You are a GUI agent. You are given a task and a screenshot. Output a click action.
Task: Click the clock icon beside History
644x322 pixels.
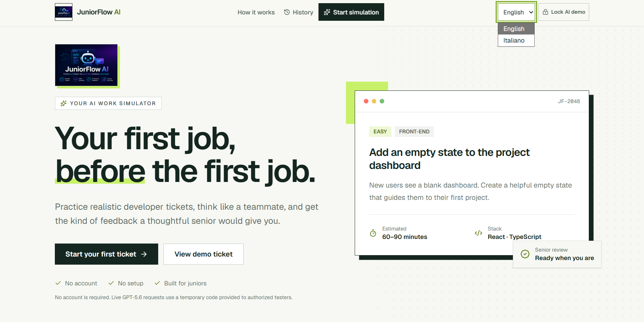[x=287, y=12]
